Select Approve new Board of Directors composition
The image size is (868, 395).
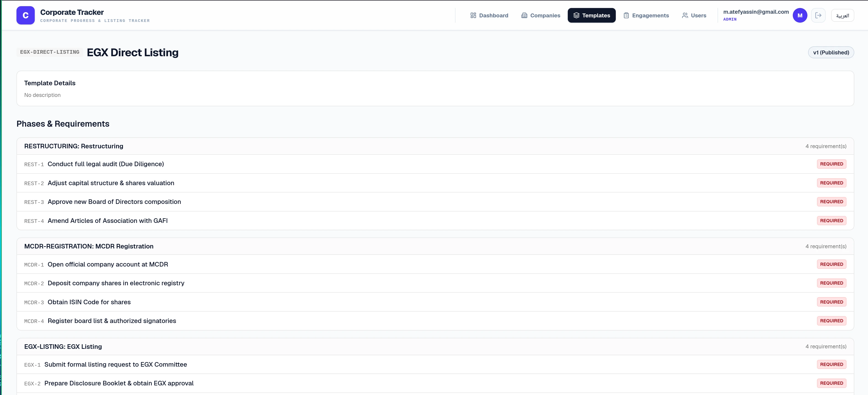click(435, 202)
